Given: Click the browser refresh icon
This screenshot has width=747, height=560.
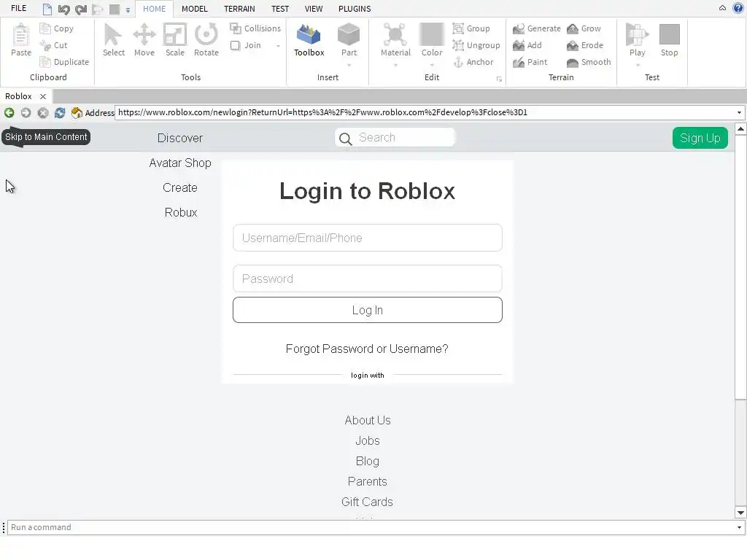Looking at the screenshot, I should (x=60, y=113).
